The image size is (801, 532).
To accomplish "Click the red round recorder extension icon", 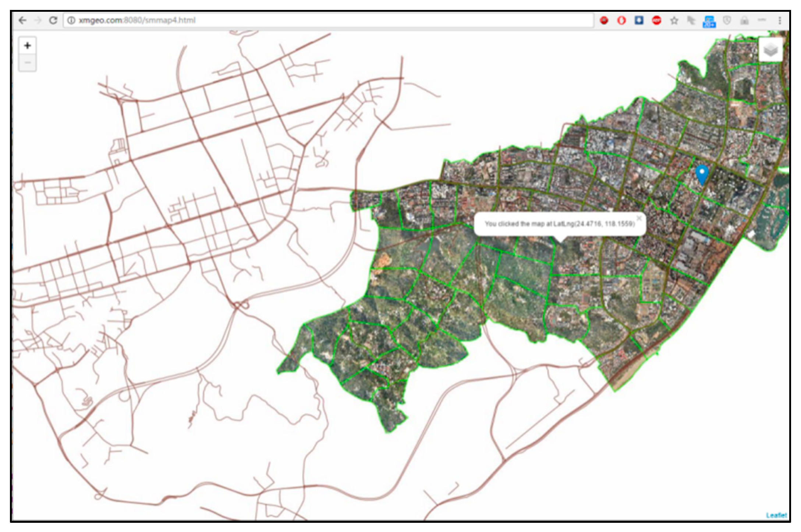I will pyautogui.click(x=604, y=21).
